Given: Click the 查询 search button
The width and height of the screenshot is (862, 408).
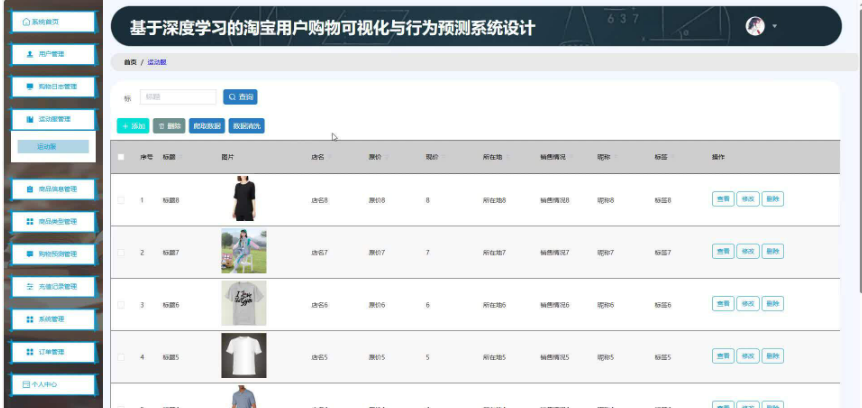Looking at the screenshot, I should click(240, 97).
